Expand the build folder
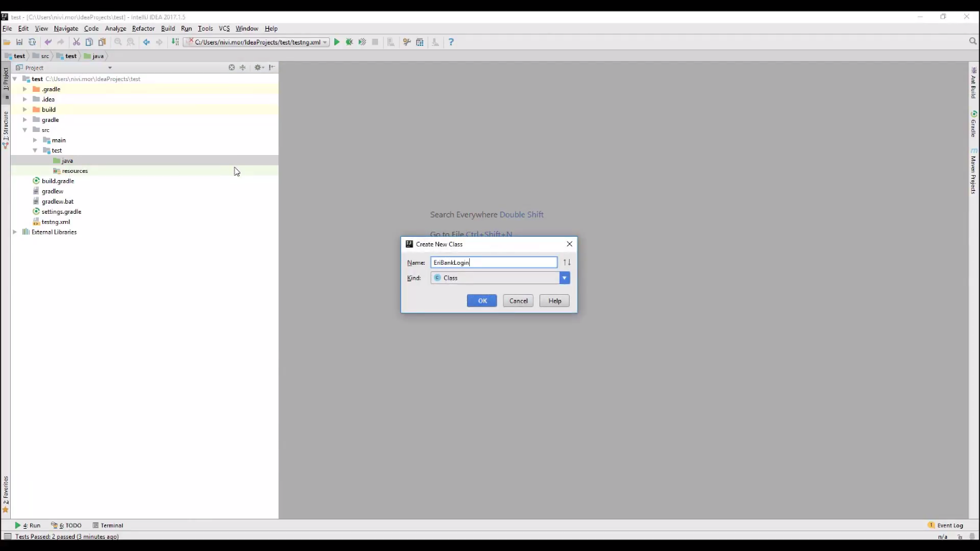 coord(25,110)
